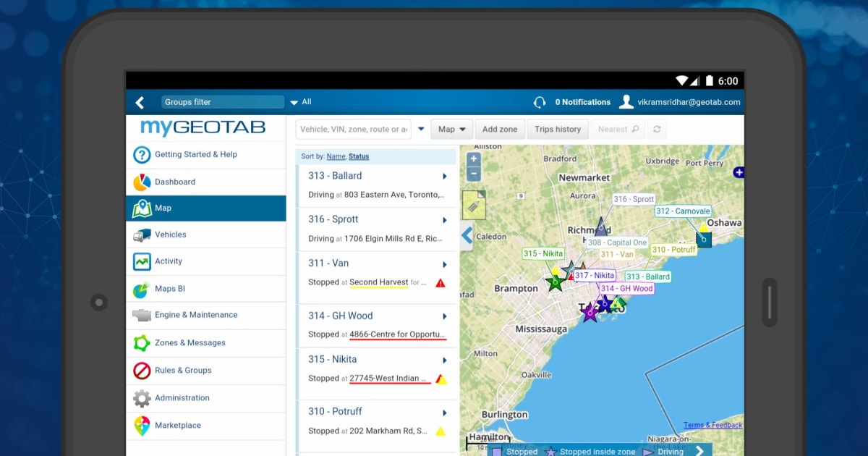This screenshot has width=868, height=456.
Task: Open Engine & Maintenance via its icon
Action: (x=142, y=315)
